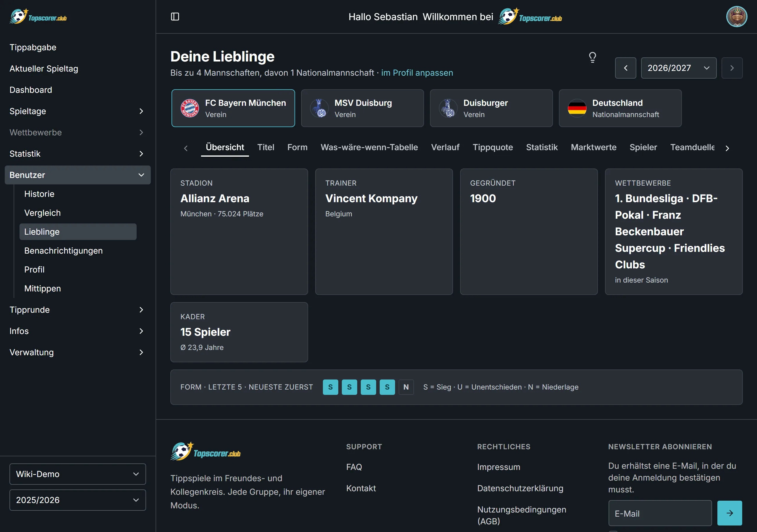
Task: Click the lightbulb hint icon
Action: (593, 57)
